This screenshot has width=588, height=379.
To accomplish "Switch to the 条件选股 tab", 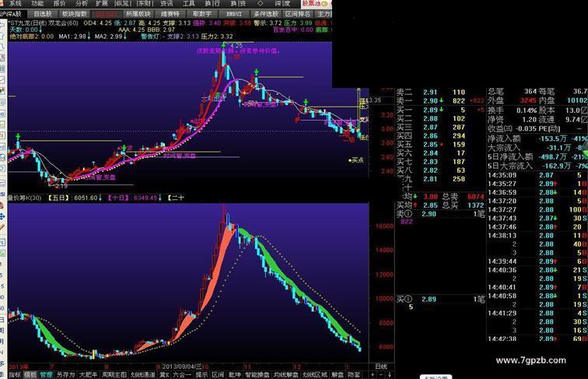I will pos(266,14).
